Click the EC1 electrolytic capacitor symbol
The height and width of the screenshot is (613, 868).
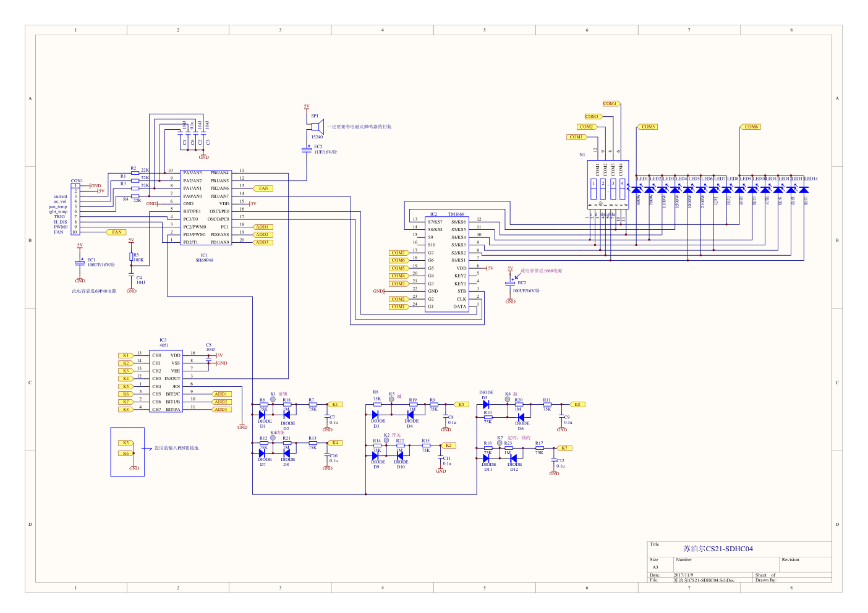tap(80, 263)
